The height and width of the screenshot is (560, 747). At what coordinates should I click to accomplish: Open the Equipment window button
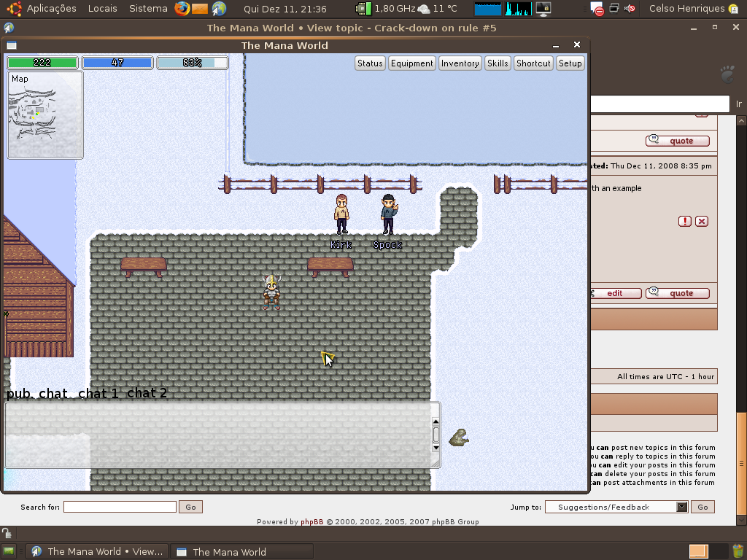(x=412, y=63)
